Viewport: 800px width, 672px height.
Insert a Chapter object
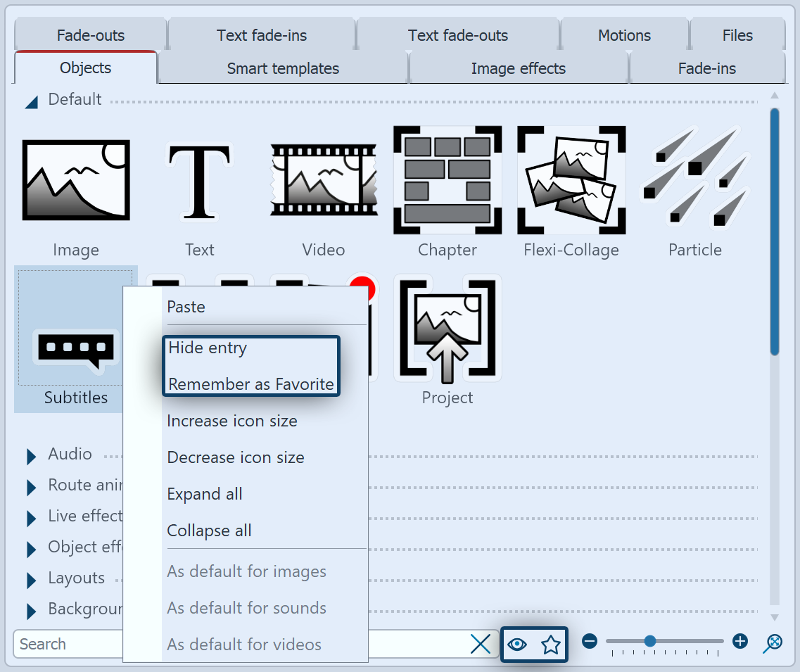click(x=447, y=179)
